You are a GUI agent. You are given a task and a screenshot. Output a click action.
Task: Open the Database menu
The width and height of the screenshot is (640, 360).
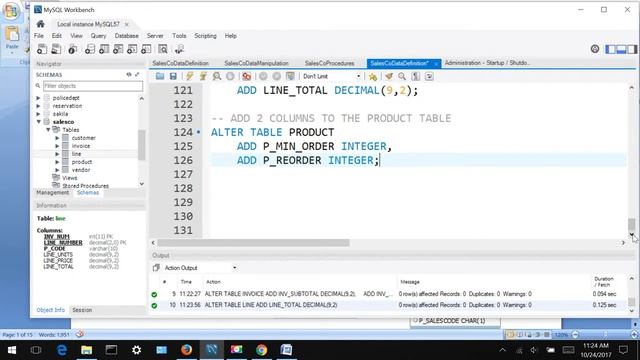point(127,36)
